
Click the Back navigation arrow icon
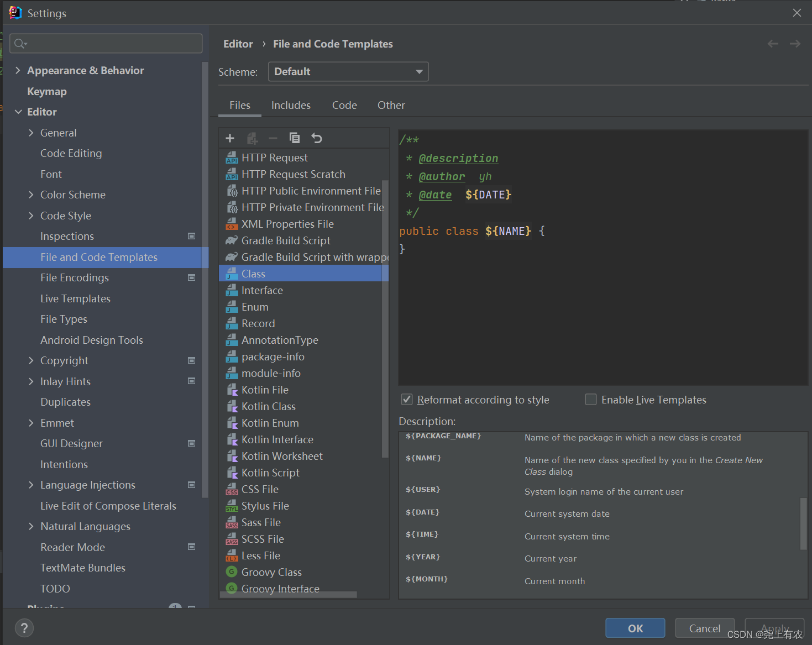773,44
